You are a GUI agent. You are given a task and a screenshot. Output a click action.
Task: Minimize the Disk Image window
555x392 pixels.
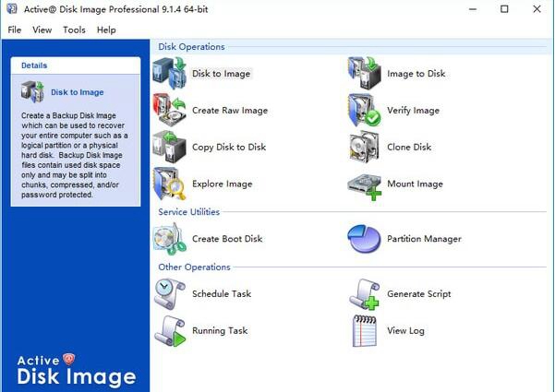(473, 9)
